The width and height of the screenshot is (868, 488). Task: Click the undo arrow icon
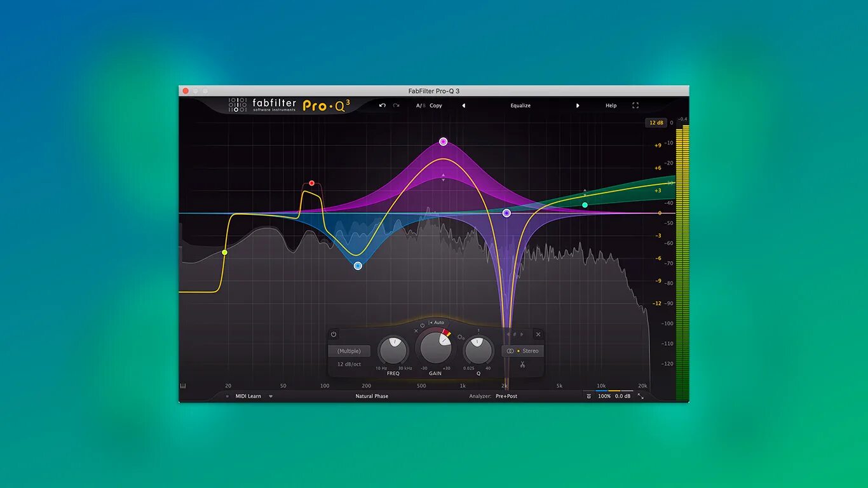coord(383,105)
